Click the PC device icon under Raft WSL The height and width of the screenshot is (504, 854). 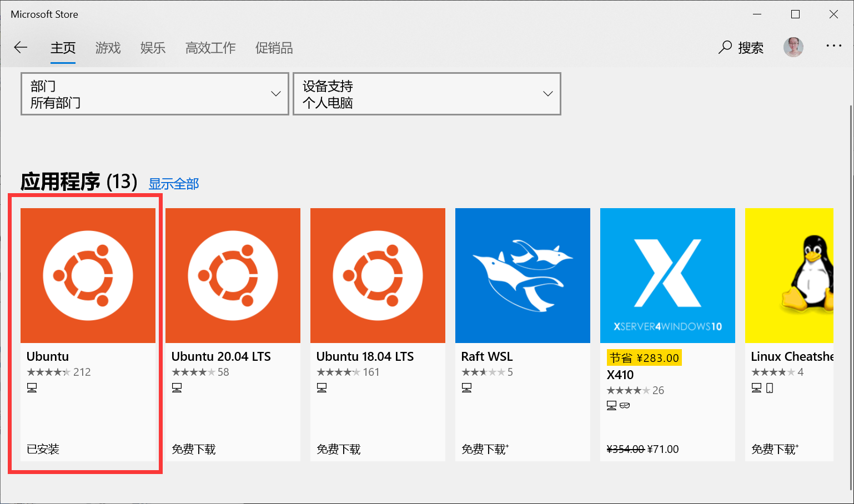click(x=466, y=388)
